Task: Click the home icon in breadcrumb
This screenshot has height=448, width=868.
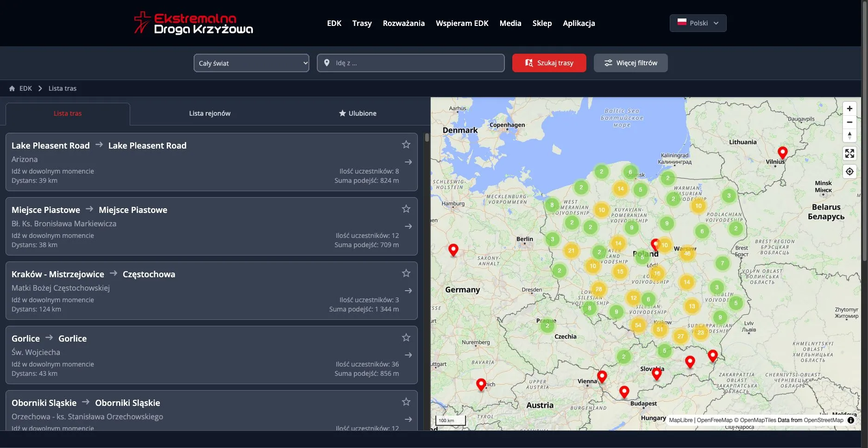Action: tap(12, 88)
